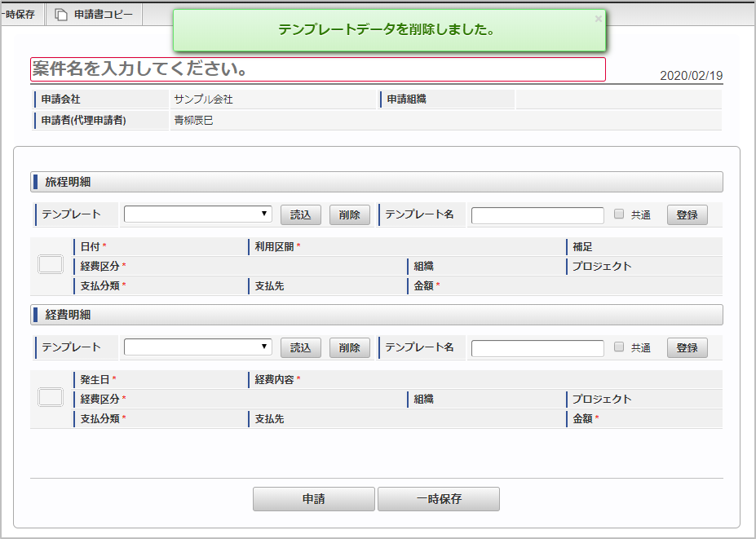Open the 旅程明細 template dropdown

[x=198, y=214]
